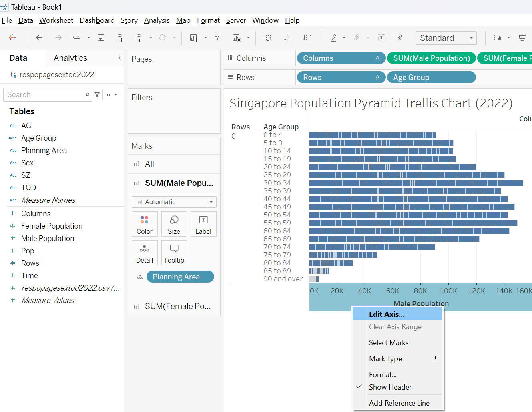Click the Sort descending toolbar icon
The image size is (532, 412).
(307, 38)
